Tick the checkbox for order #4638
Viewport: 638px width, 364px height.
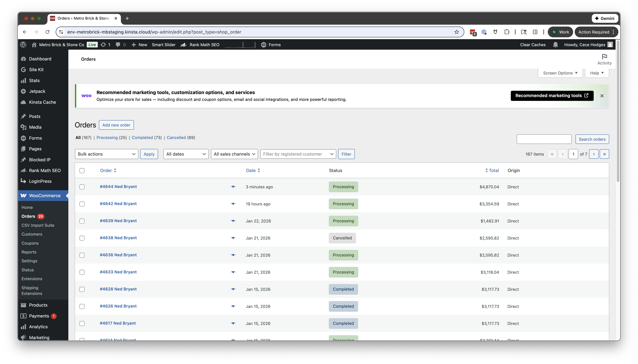(82, 238)
